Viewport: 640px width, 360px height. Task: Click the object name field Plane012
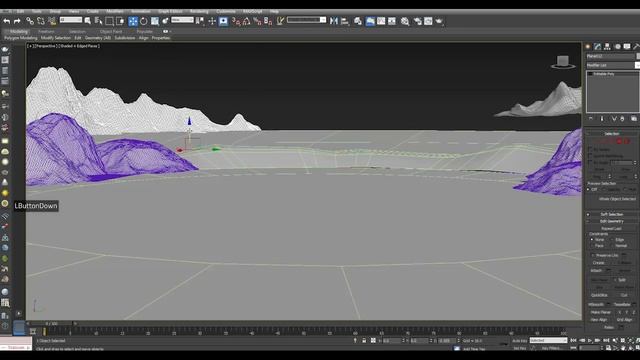610,56
